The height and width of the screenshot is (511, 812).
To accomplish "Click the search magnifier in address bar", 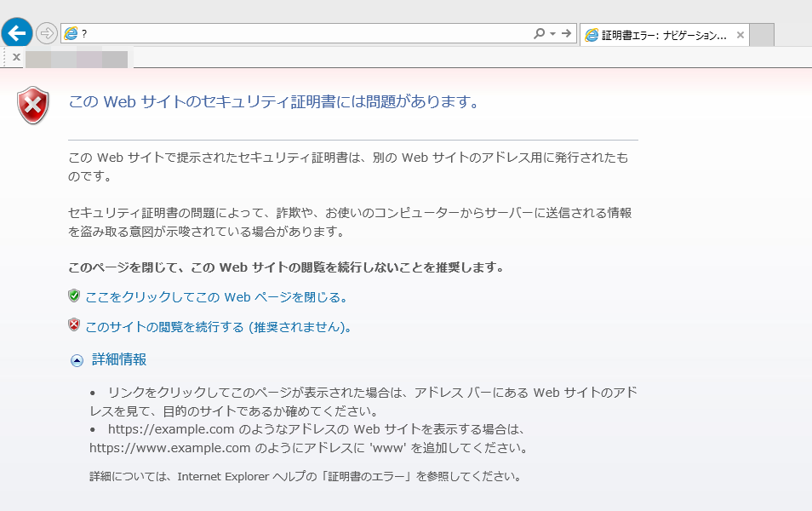I will click(539, 33).
